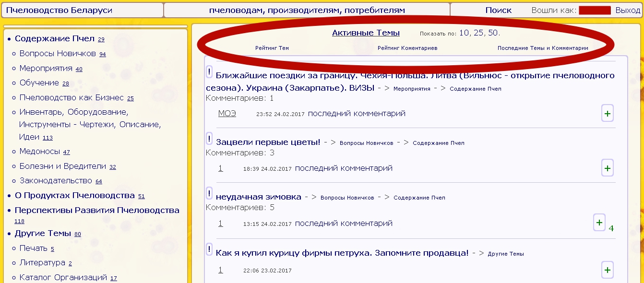Expand plus button for 'Зацвели первые цветы!' topic
The image size is (644, 283).
pos(607,168)
